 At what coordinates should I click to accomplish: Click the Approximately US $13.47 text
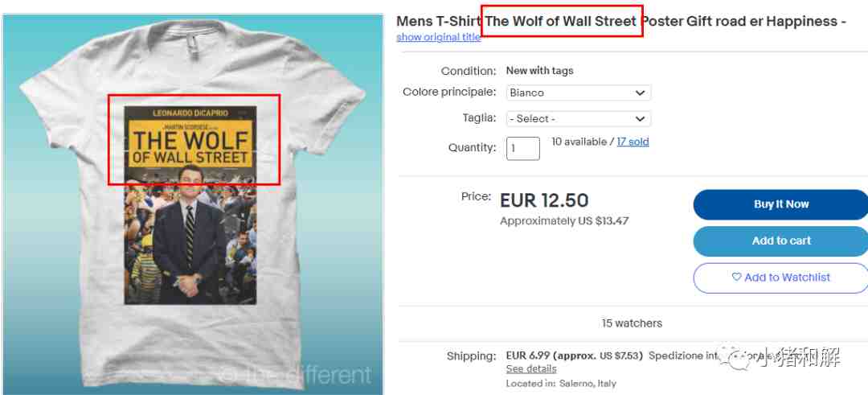click(564, 221)
